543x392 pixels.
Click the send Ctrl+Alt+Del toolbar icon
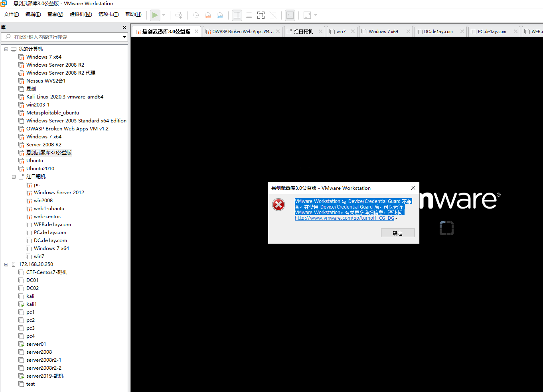[x=179, y=15]
